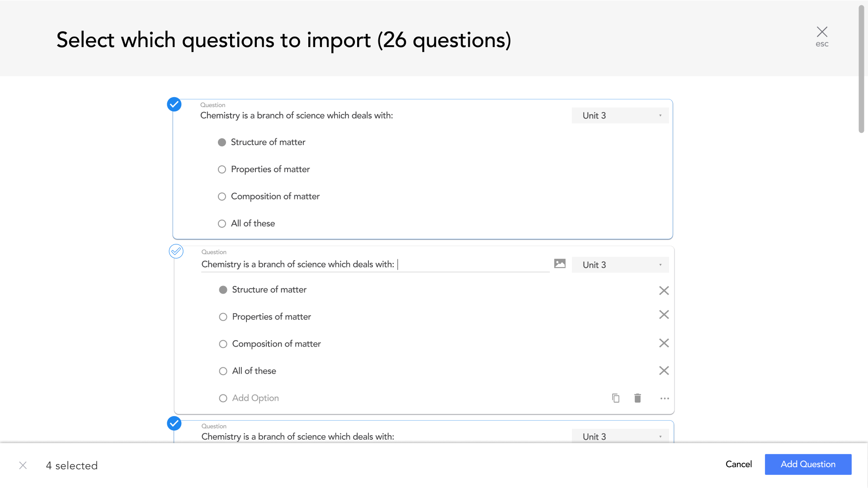Remove the 'Composition of matter' option in the edited question
Screen dimensions: 868x488
coord(664,343)
